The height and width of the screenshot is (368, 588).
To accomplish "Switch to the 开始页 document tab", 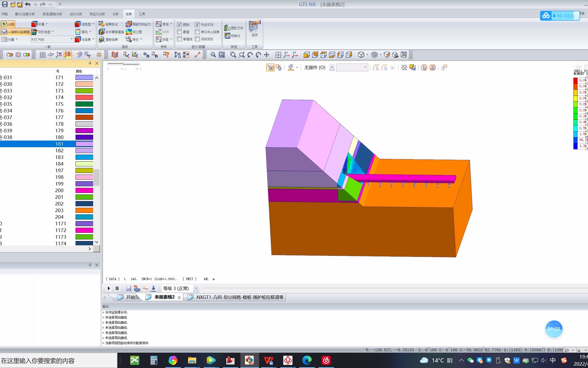I will (128, 297).
